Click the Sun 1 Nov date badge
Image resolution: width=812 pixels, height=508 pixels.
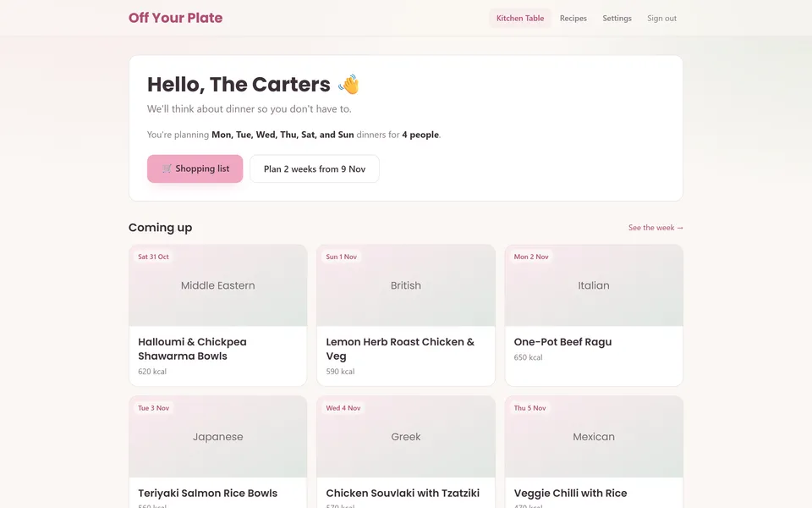point(341,257)
